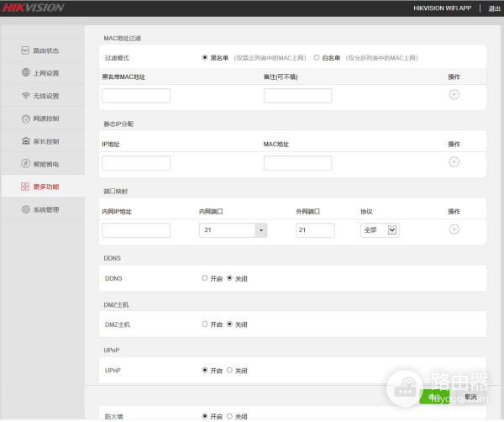Open the 家长控制 icon
Screen dimensions: 504x422
click(x=26, y=141)
